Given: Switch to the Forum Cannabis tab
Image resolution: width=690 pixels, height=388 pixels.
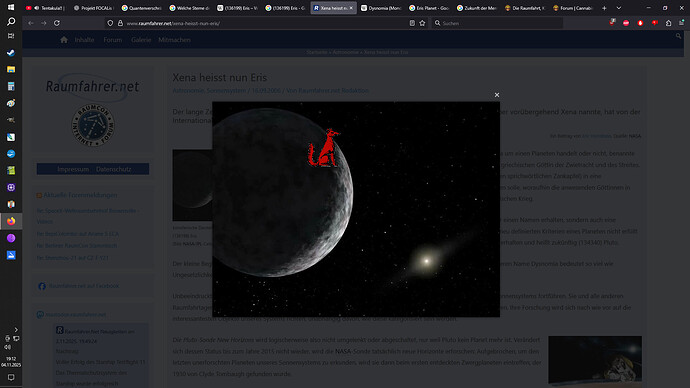Looking at the screenshot, I should (573, 8).
